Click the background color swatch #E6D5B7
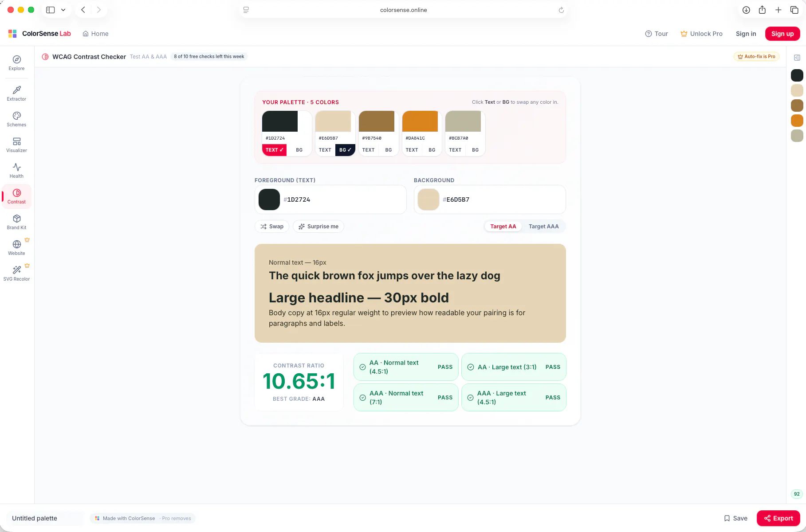This screenshot has width=806, height=532. pos(429,199)
